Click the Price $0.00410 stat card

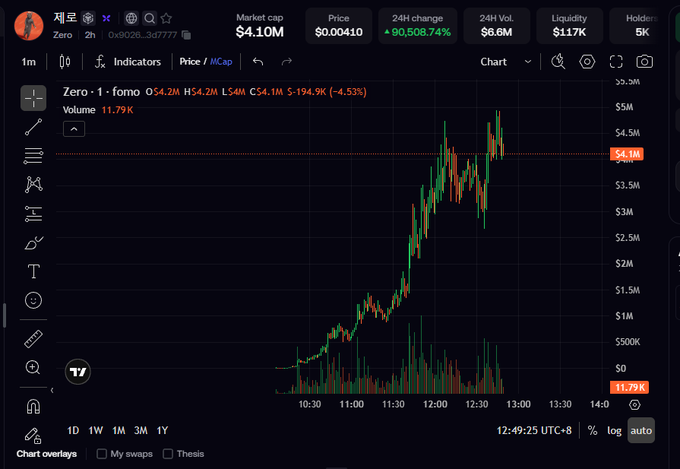[338, 26]
